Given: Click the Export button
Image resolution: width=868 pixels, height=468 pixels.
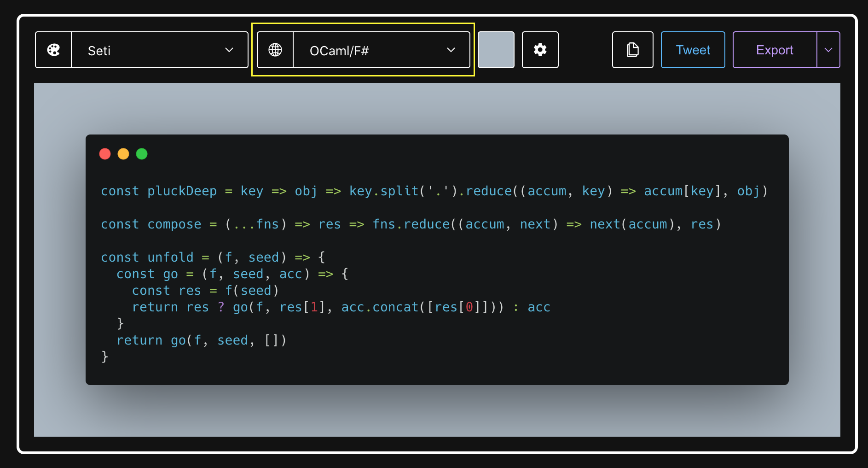Looking at the screenshot, I should 775,50.
